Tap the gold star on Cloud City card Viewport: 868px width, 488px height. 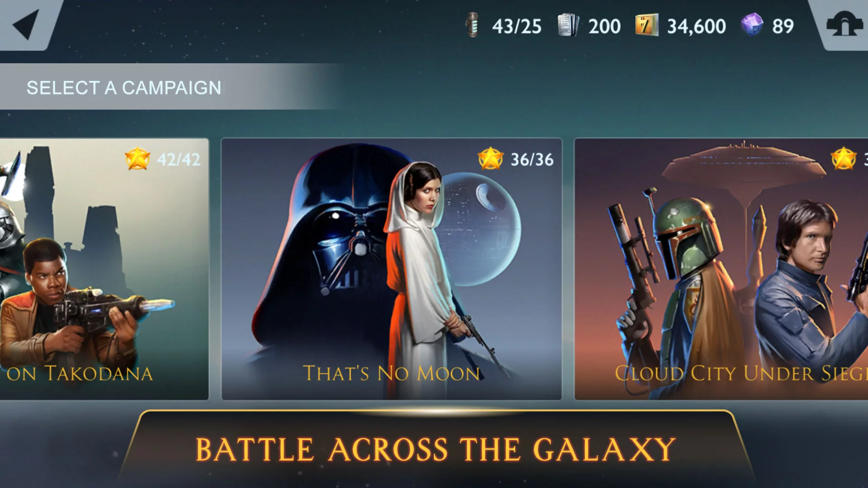(844, 159)
